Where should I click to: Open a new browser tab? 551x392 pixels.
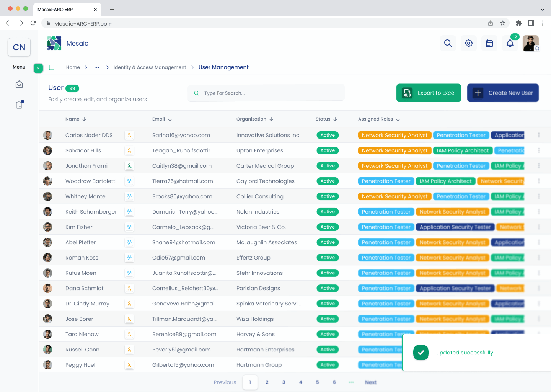(x=112, y=10)
